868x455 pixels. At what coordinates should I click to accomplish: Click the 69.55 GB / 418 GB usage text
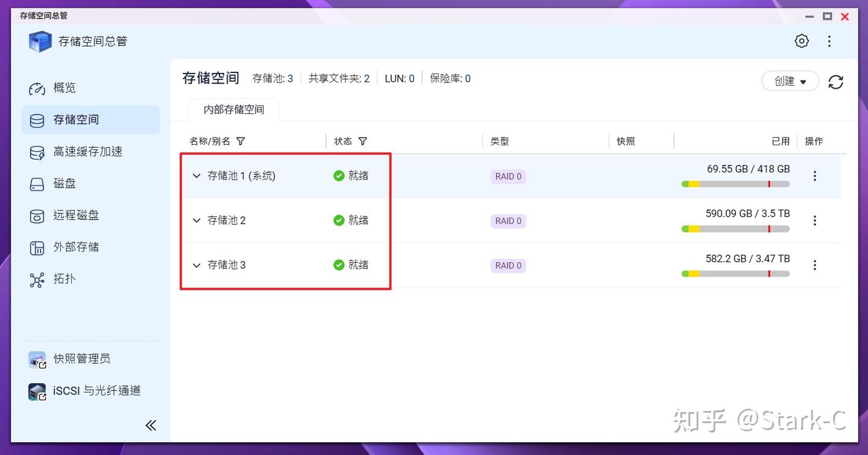748,169
